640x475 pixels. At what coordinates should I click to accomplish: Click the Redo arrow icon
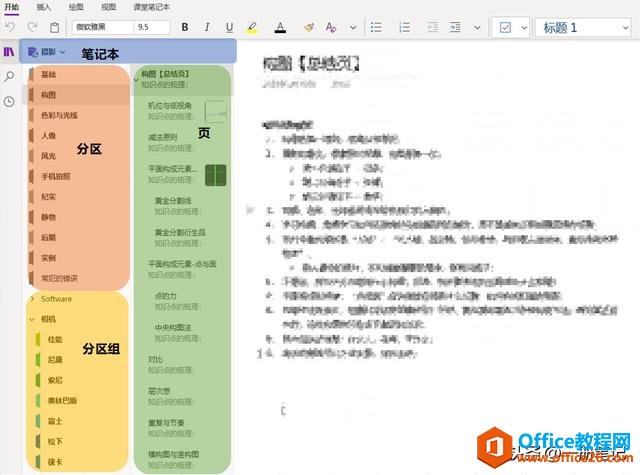32,27
